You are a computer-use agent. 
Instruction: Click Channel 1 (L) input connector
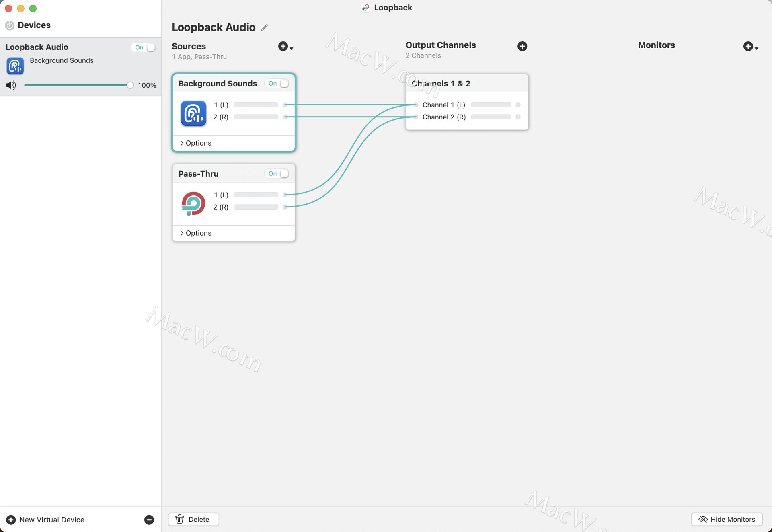[x=416, y=105]
